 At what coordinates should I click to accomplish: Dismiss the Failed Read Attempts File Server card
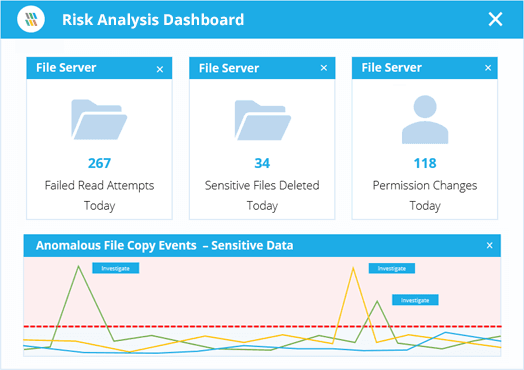click(160, 69)
